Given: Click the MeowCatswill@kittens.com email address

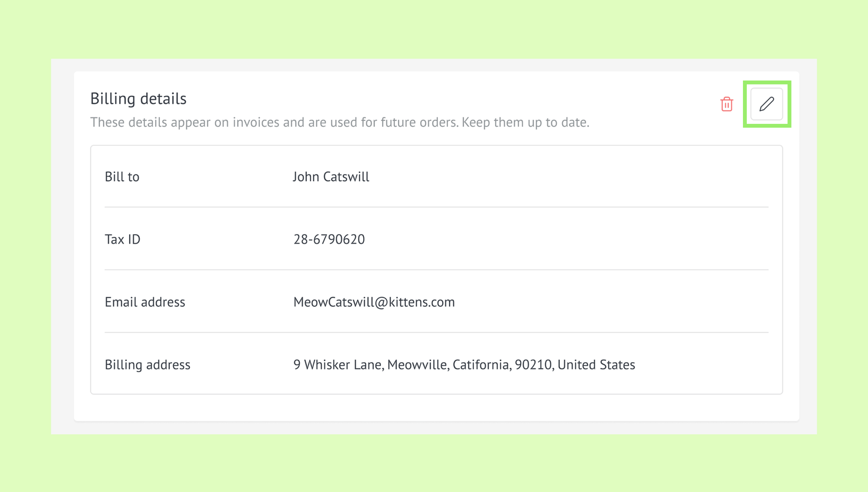Looking at the screenshot, I should [x=374, y=302].
